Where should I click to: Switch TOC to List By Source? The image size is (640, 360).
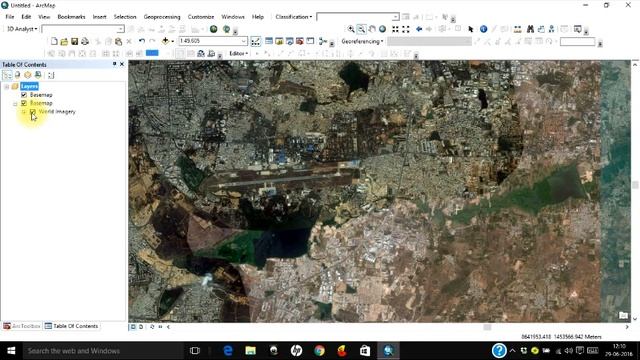[x=17, y=75]
